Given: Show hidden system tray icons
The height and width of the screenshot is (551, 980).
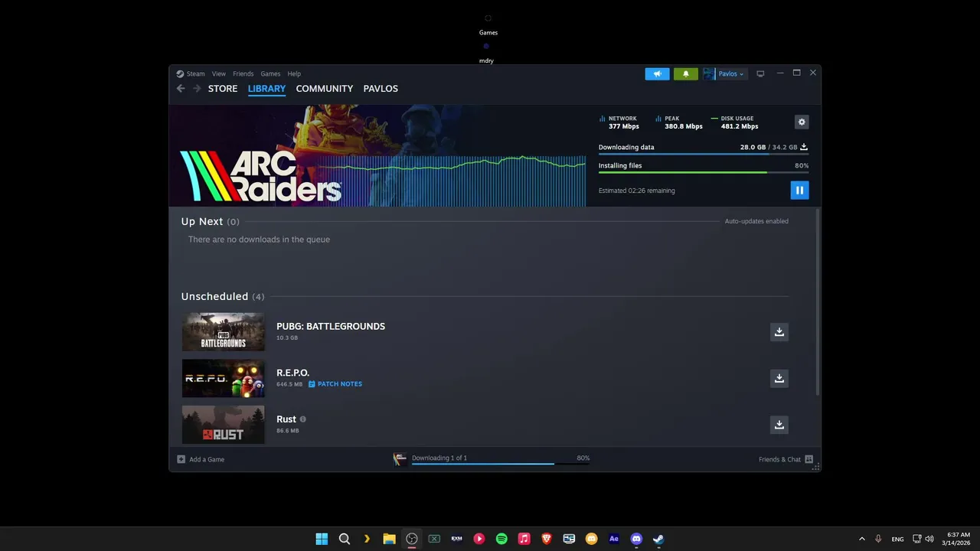Looking at the screenshot, I should tap(862, 539).
